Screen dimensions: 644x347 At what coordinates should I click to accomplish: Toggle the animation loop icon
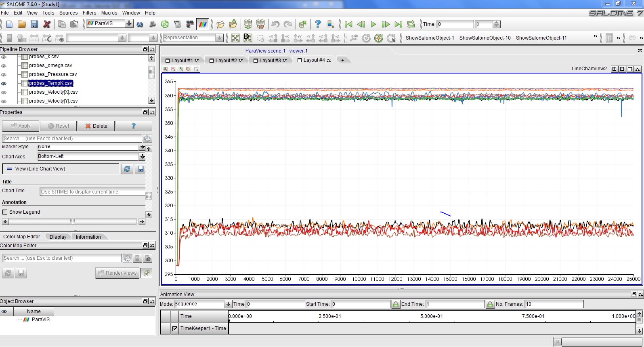(411, 24)
